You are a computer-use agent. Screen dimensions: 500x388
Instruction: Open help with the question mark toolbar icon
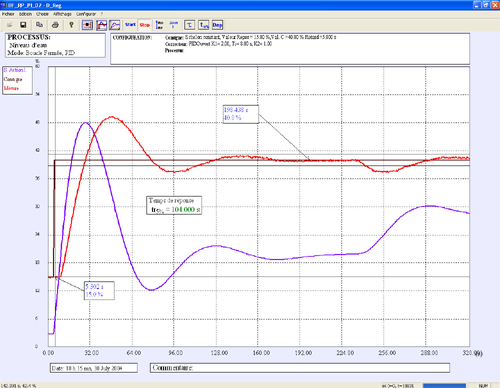click(x=71, y=25)
